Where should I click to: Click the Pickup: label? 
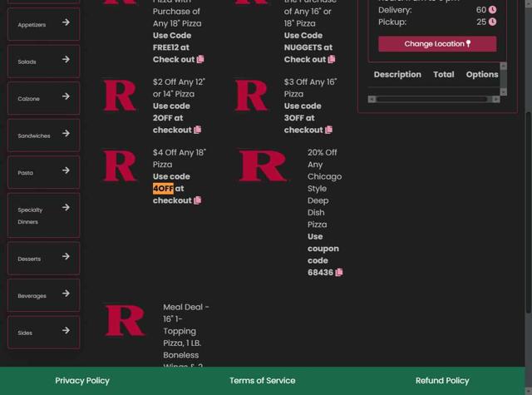coord(392,22)
